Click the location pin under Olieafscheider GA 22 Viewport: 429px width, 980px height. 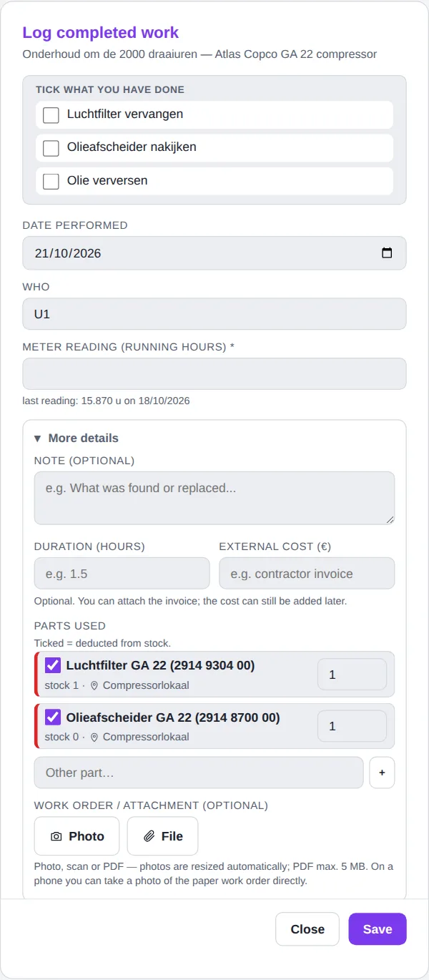click(94, 737)
